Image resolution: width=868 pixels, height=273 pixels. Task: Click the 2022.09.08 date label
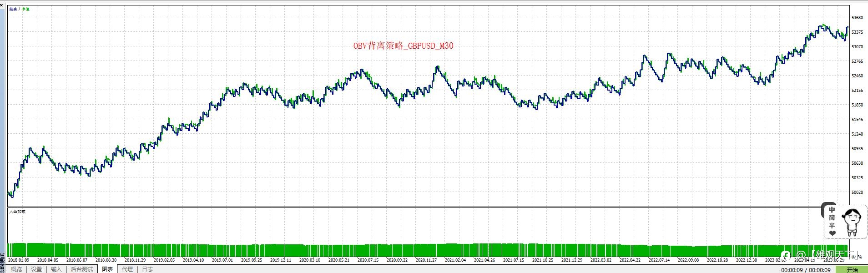(x=688, y=260)
